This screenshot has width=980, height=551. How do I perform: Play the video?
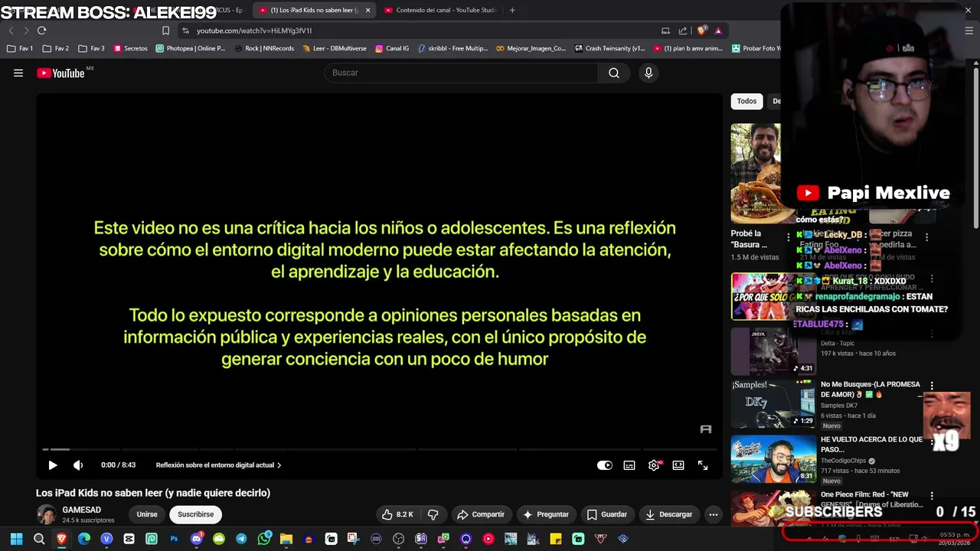click(53, 465)
